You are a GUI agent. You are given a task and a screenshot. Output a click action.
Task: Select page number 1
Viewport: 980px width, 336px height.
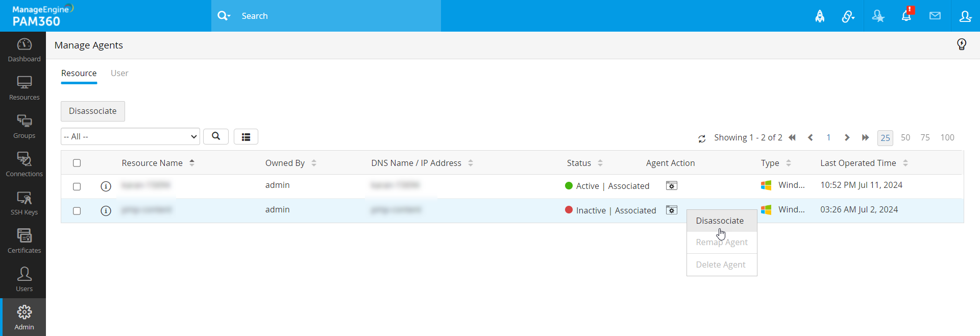pyautogui.click(x=828, y=137)
